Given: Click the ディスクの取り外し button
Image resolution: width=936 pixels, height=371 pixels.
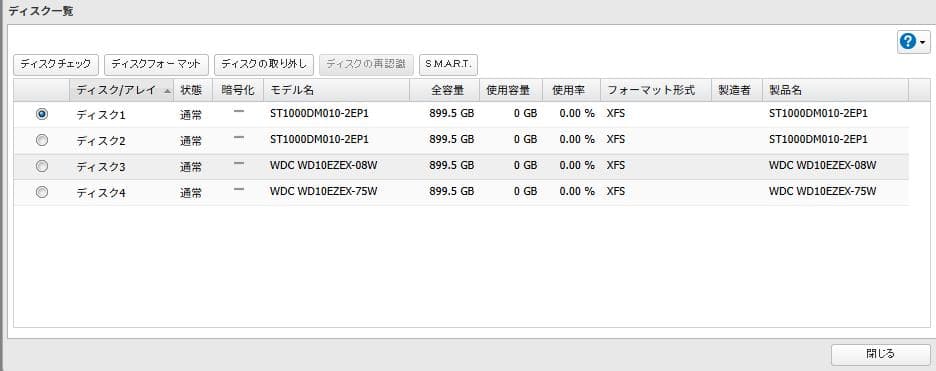Looking at the screenshot, I should coord(264,64).
